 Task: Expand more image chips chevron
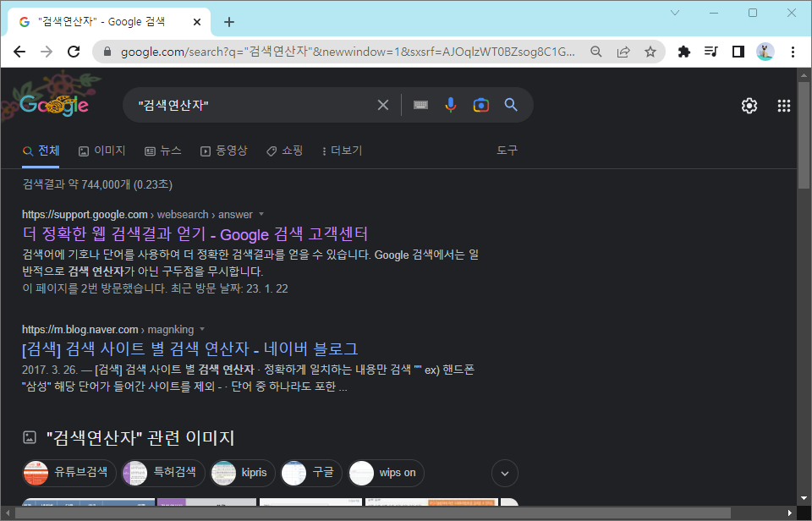pos(505,474)
